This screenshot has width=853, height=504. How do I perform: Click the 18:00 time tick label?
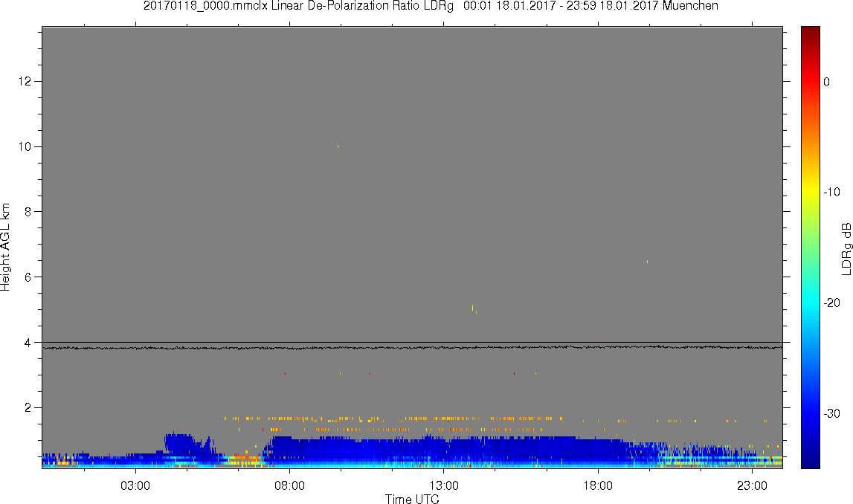click(x=599, y=485)
